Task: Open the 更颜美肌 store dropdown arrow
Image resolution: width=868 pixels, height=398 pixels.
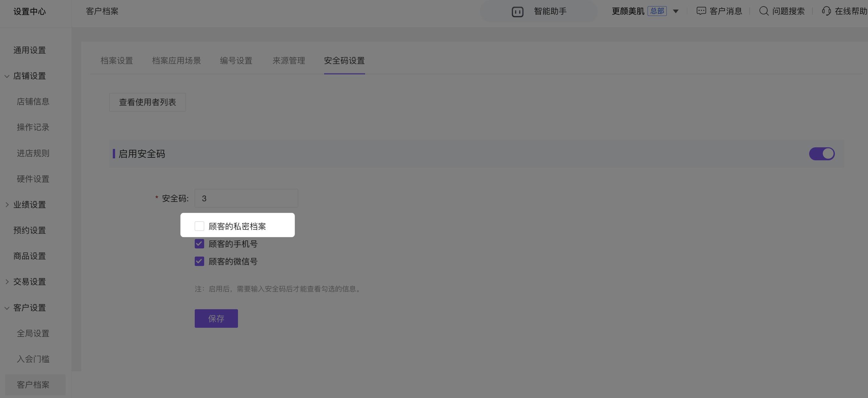Action: pyautogui.click(x=675, y=11)
